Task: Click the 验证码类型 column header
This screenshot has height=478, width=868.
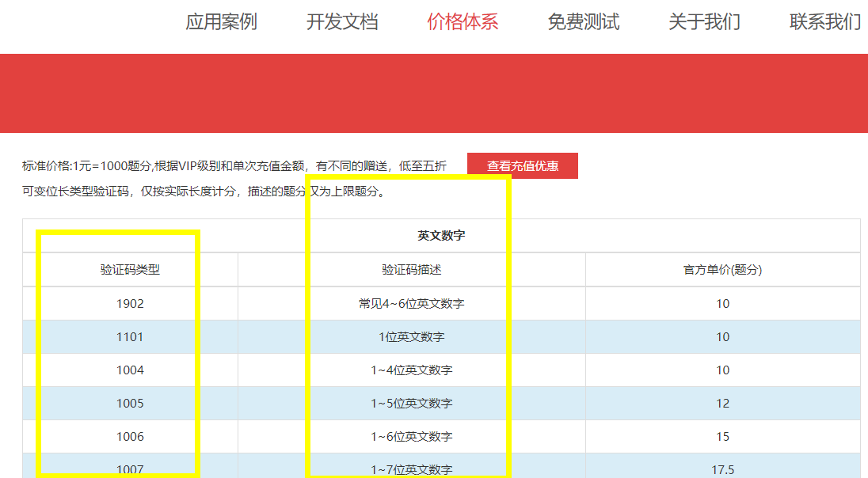Action: click(130, 270)
